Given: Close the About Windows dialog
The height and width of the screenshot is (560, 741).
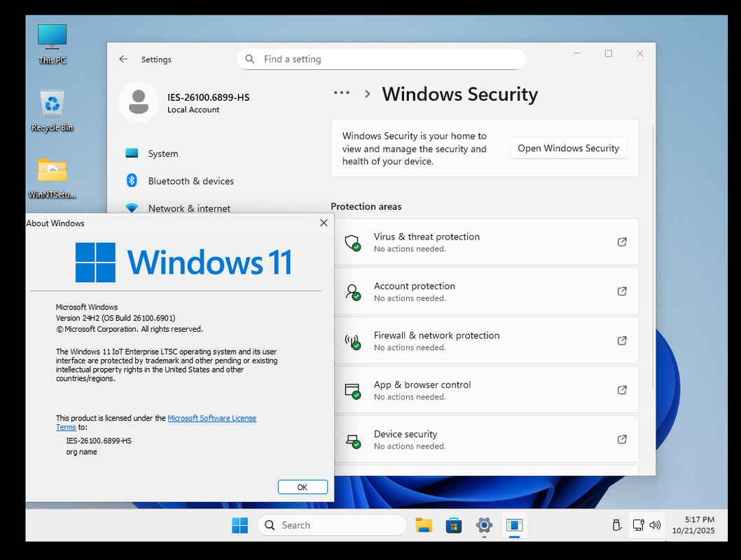Looking at the screenshot, I should [324, 223].
